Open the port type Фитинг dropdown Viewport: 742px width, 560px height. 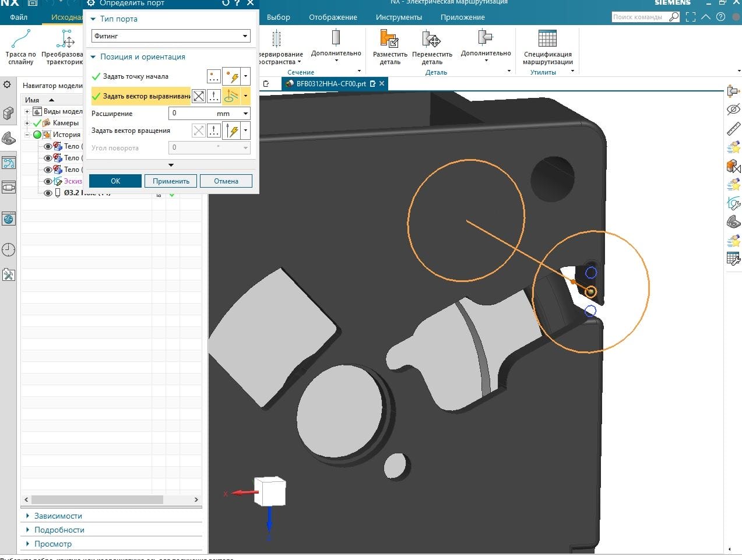click(x=171, y=36)
